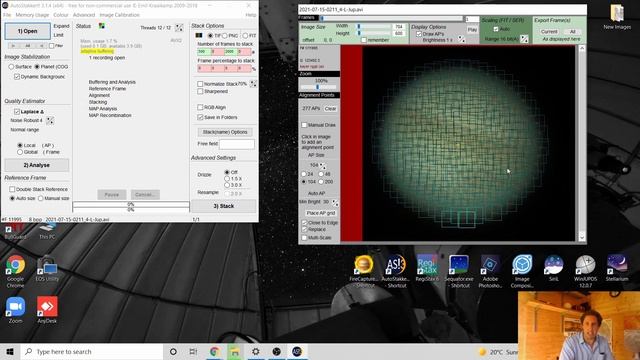The width and height of the screenshot is (640, 360).
Task: Open Google Chrome from the desktop
Action: click(16, 271)
